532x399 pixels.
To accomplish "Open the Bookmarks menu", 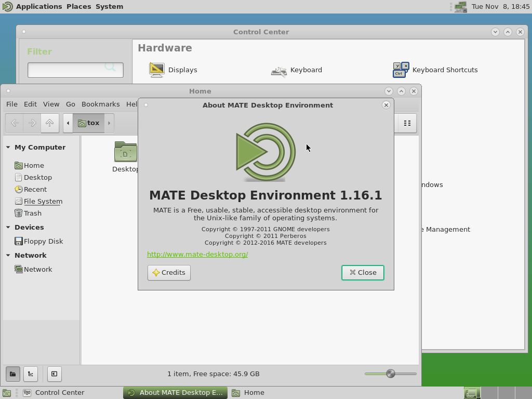I will click(x=100, y=104).
